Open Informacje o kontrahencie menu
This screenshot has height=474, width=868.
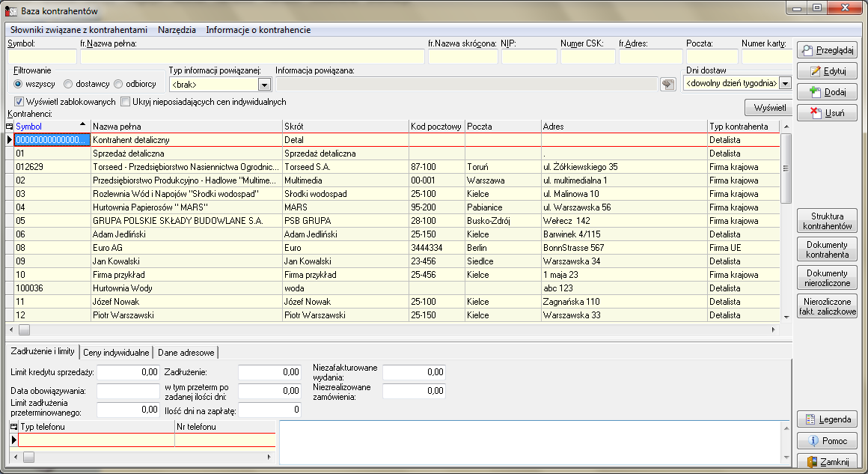point(258,30)
